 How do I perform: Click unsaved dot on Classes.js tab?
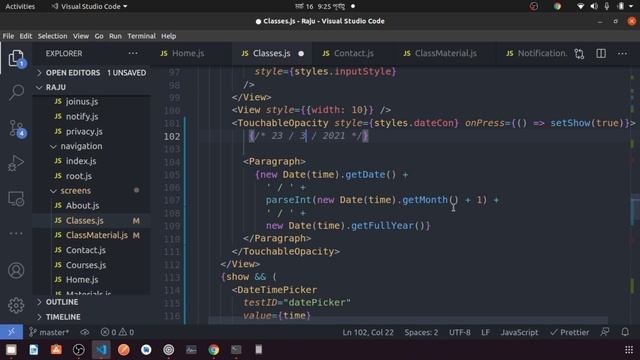click(301, 53)
